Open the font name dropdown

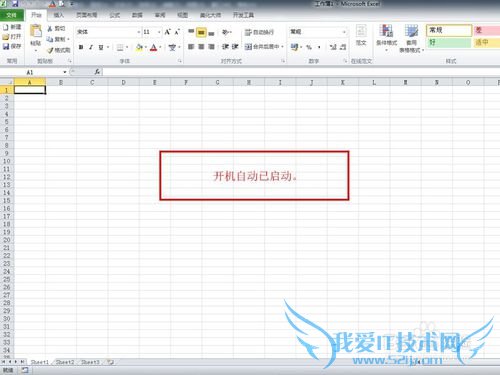click(139, 32)
